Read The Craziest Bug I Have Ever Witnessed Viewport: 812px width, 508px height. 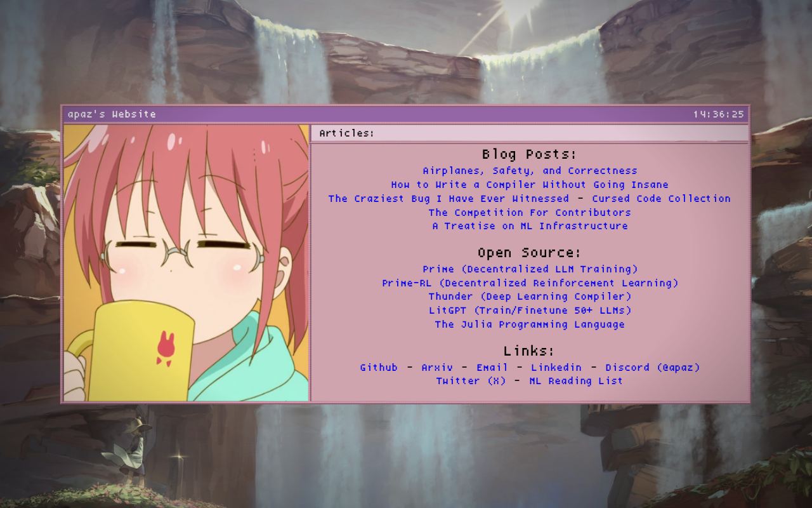click(x=449, y=199)
